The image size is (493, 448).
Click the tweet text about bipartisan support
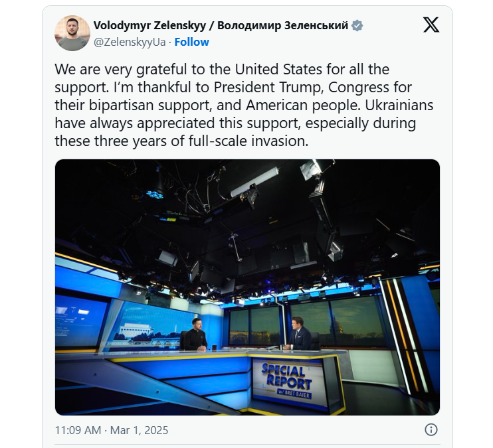244,106
